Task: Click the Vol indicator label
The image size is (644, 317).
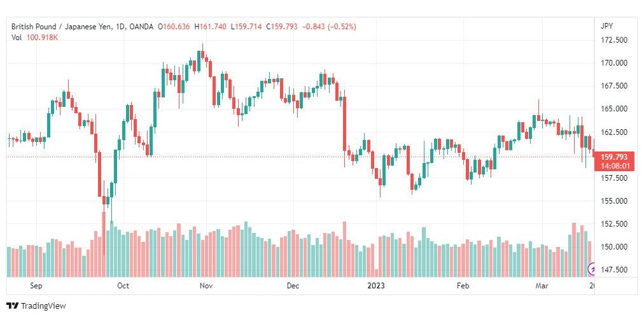Action: 17,38
